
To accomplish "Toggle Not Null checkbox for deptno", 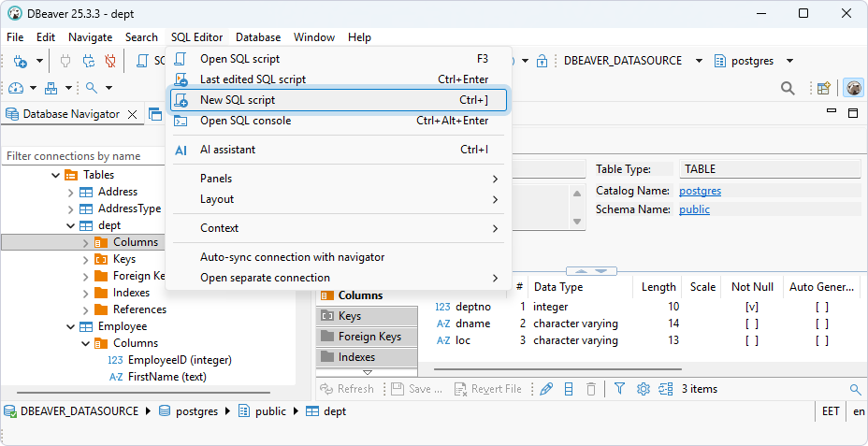I will coord(752,307).
